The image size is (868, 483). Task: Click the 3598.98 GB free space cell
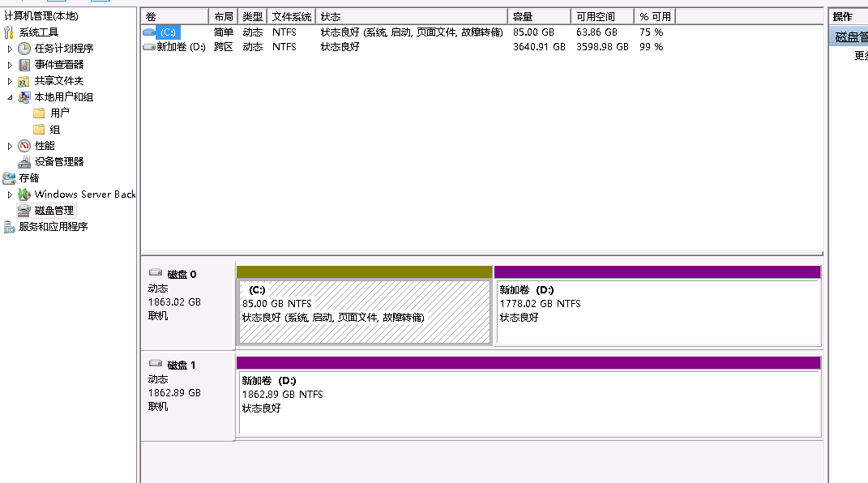[602, 47]
